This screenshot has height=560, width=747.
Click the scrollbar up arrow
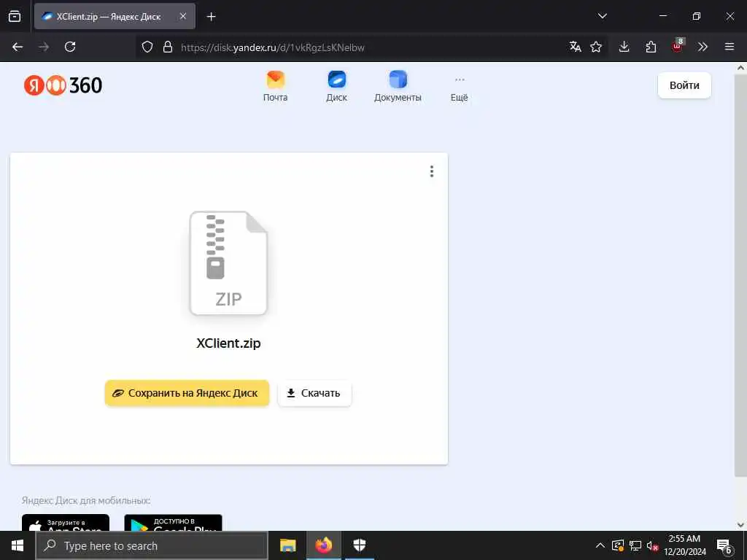(x=741, y=68)
